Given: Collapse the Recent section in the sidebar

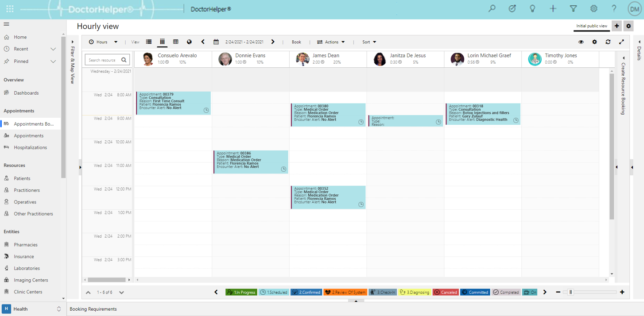Looking at the screenshot, I should point(53,49).
